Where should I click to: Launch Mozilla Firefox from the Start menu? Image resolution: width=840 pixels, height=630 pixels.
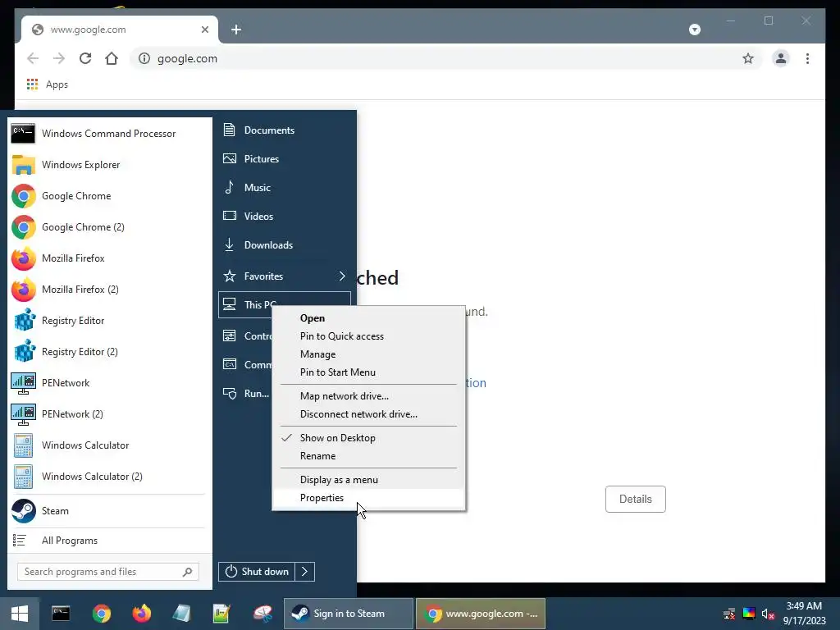(109, 258)
